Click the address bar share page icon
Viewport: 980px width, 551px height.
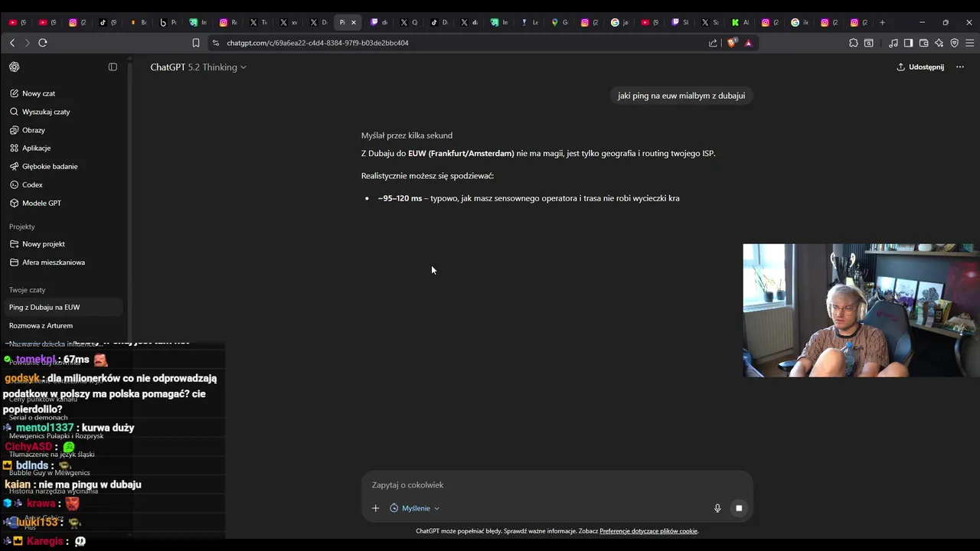point(713,43)
